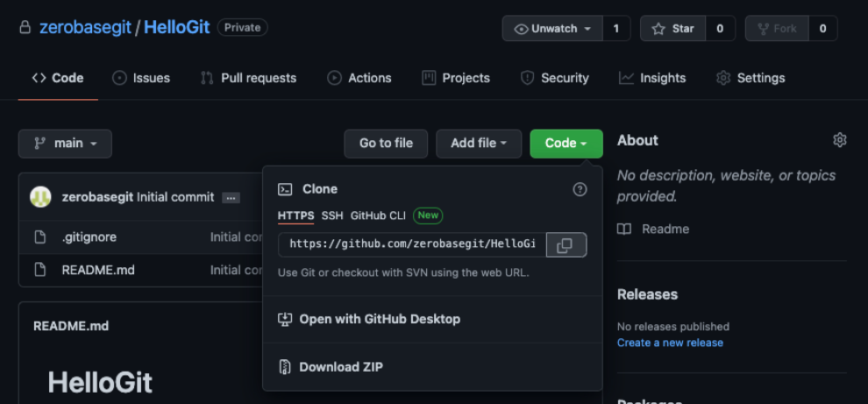This screenshot has width=868, height=404.
Task: Select the HTTPS clone option
Action: (295, 216)
